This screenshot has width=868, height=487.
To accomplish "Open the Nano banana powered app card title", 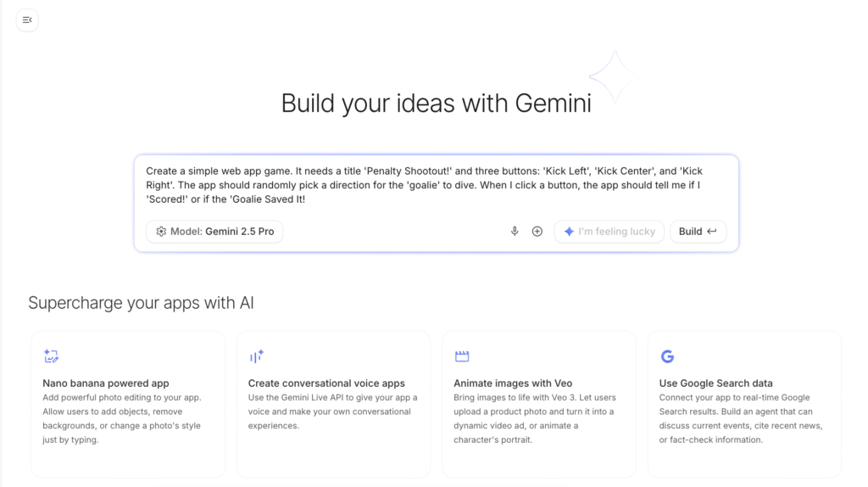I will 106,383.
